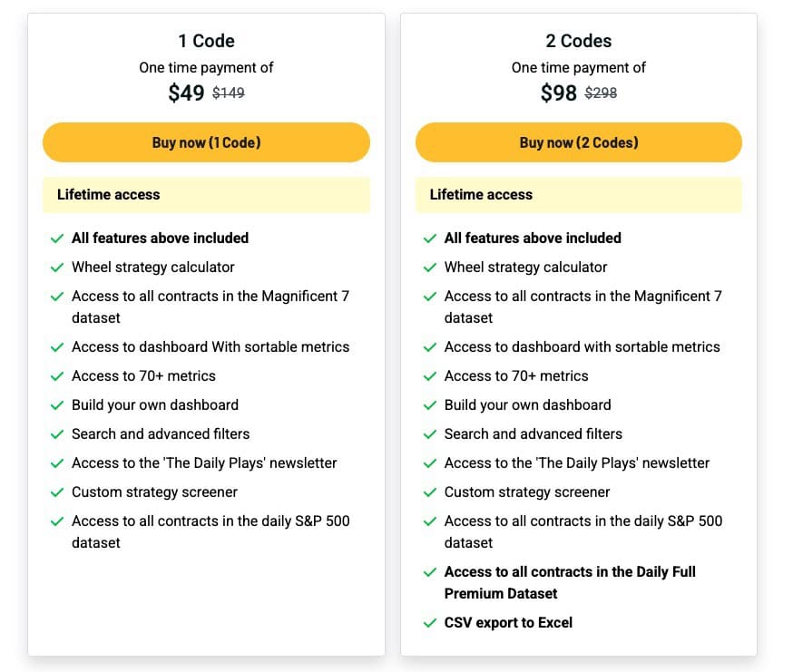Click checkmark by Custom strategy screener in 2 Codes
This screenshot has height=672, width=793.
pyautogui.click(x=430, y=492)
